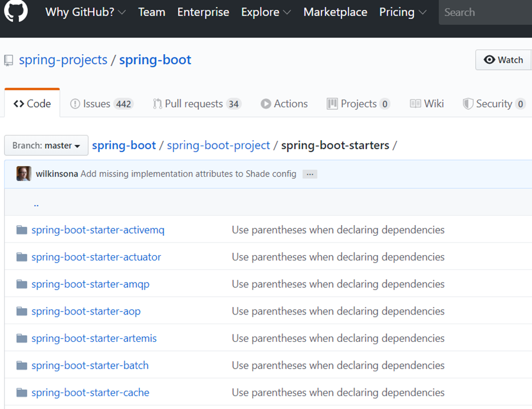Open the Security tab
The width and height of the screenshot is (532, 409).
pyautogui.click(x=494, y=104)
